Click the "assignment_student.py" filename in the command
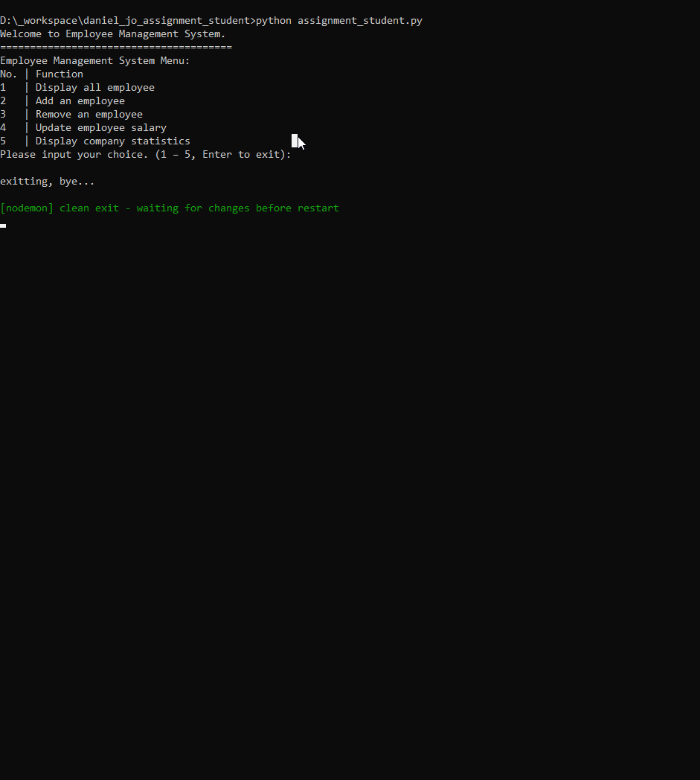700x780 pixels. [x=359, y=21]
